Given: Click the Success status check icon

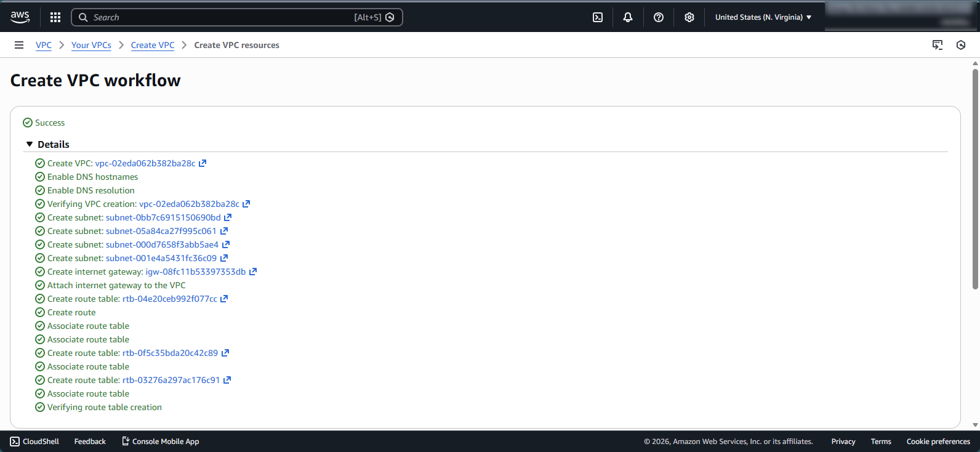Looking at the screenshot, I should [x=28, y=123].
